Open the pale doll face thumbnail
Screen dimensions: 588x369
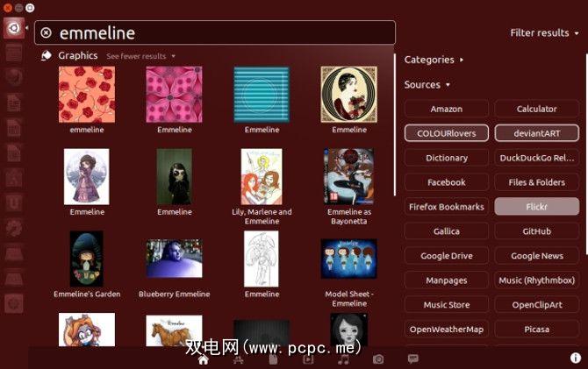(348, 330)
